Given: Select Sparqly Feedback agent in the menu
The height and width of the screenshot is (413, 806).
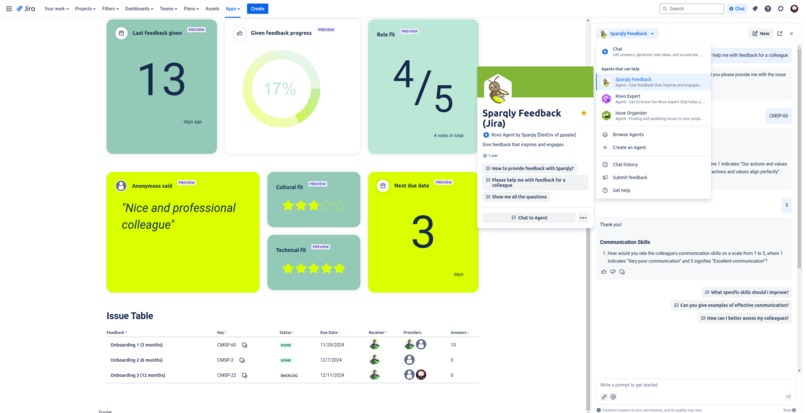Looking at the screenshot, I should pos(653,82).
